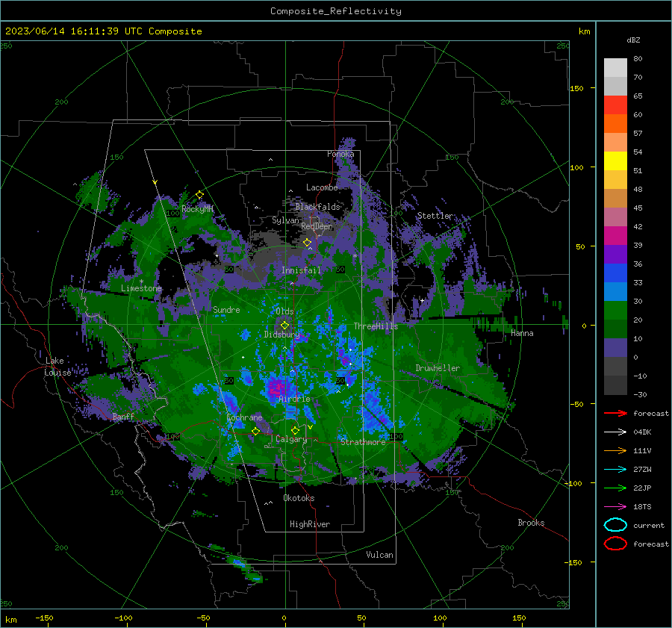This screenshot has width=672, height=628.
Task: Click the magenta 18TS arrow icon
Action: [615, 507]
